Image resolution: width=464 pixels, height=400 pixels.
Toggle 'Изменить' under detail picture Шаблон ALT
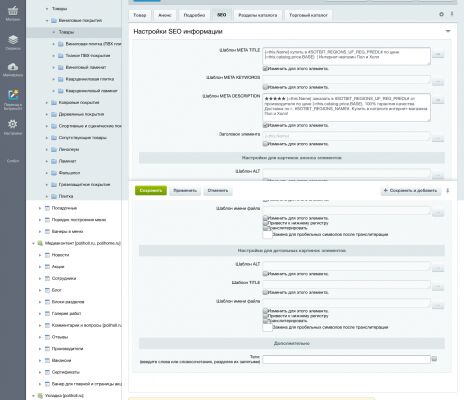[x=265, y=274]
